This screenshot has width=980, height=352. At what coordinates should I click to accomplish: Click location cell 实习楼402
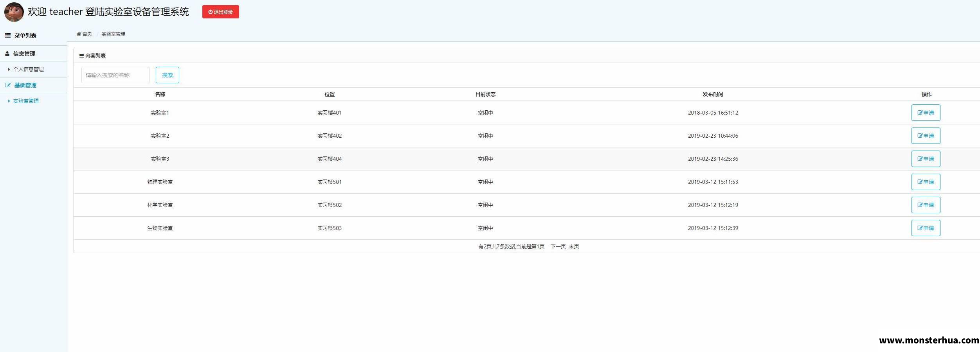(330, 136)
